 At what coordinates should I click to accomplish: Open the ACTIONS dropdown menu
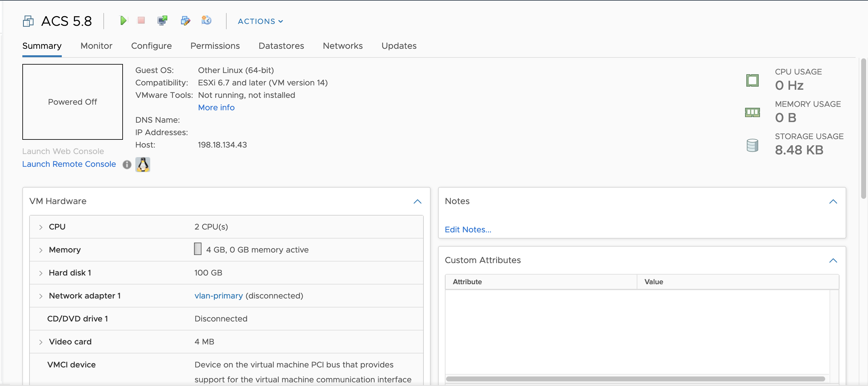pos(260,21)
